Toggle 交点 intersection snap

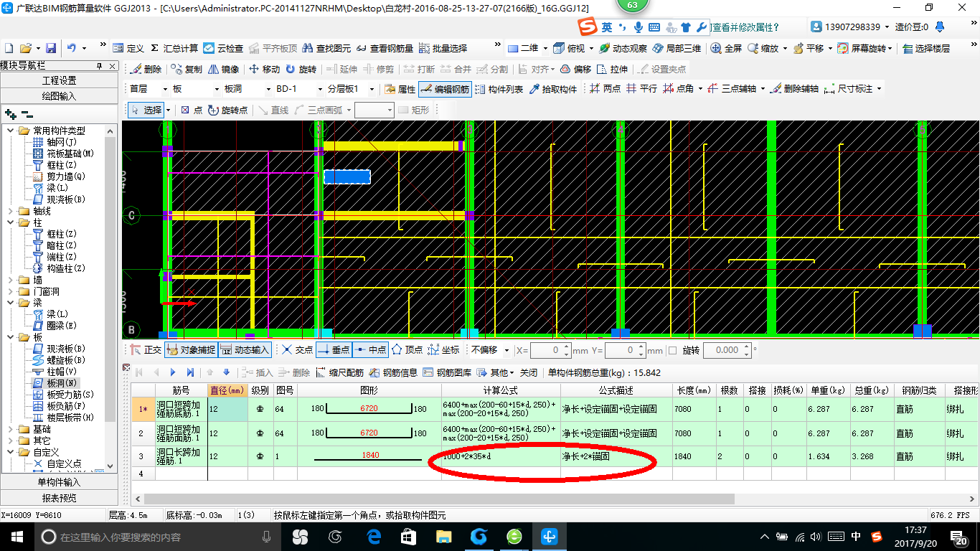[x=297, y=350]
